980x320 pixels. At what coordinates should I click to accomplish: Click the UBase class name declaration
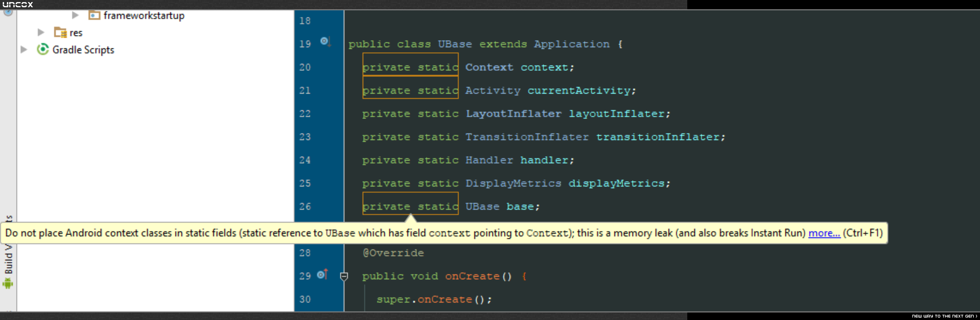pyautogui.click(x=455, y=44)
